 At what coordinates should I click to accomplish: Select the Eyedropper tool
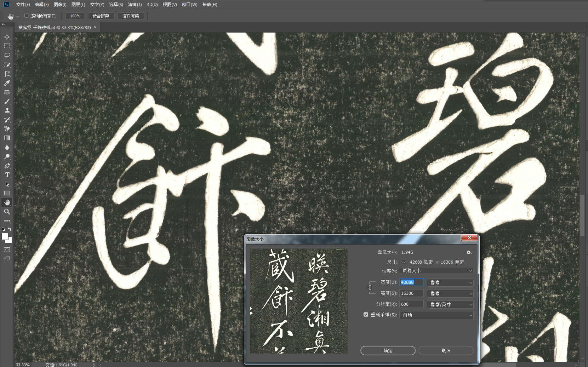click(7, 83)
